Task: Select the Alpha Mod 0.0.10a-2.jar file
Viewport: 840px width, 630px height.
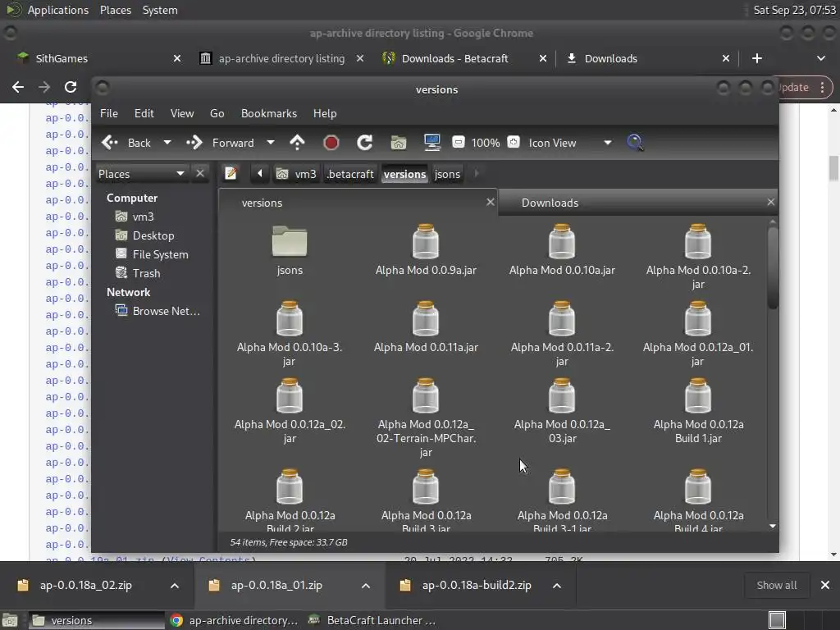Action: (698, 257)
